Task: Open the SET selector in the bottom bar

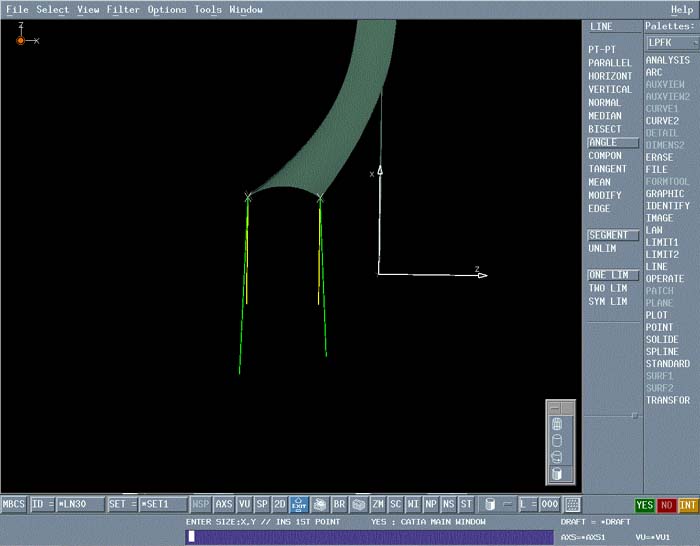Action: pos(118,505)
